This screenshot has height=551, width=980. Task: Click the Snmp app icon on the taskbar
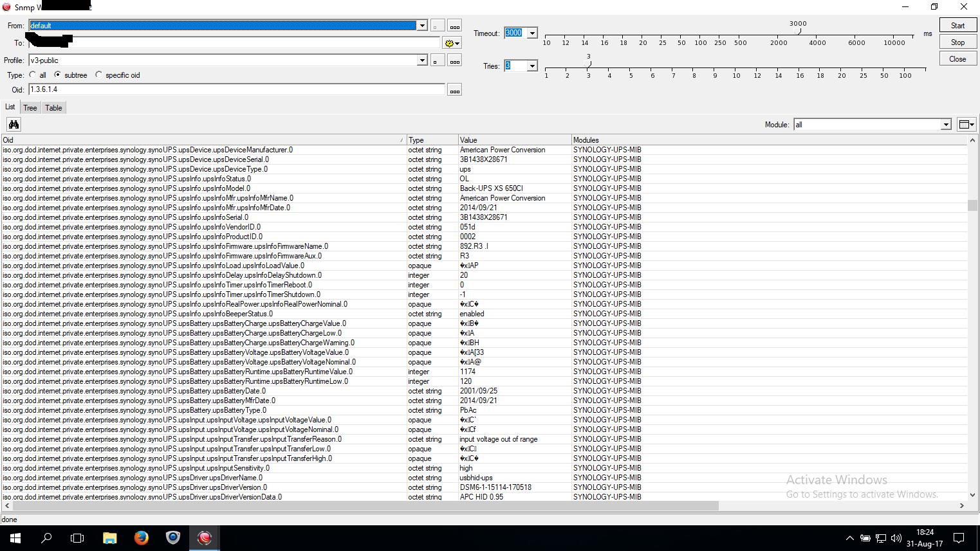tap(205, 538)
